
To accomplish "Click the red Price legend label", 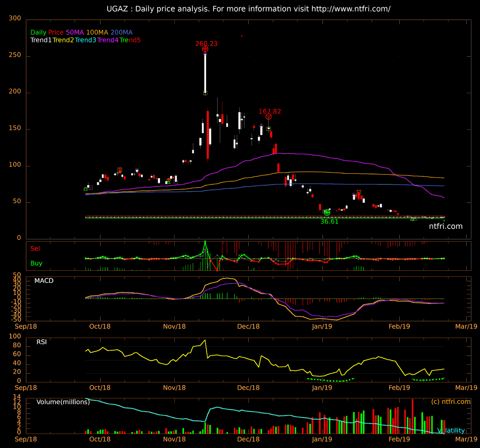I will 56,32.
